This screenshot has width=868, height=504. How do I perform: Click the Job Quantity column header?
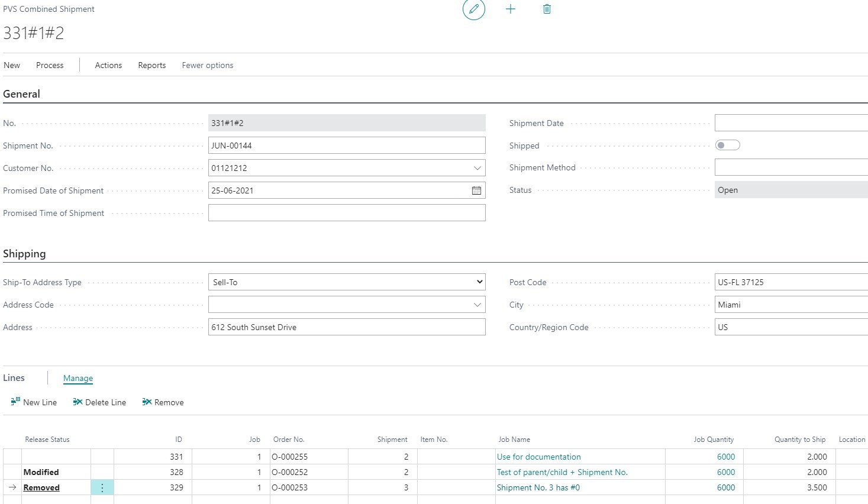click(714, 440)
